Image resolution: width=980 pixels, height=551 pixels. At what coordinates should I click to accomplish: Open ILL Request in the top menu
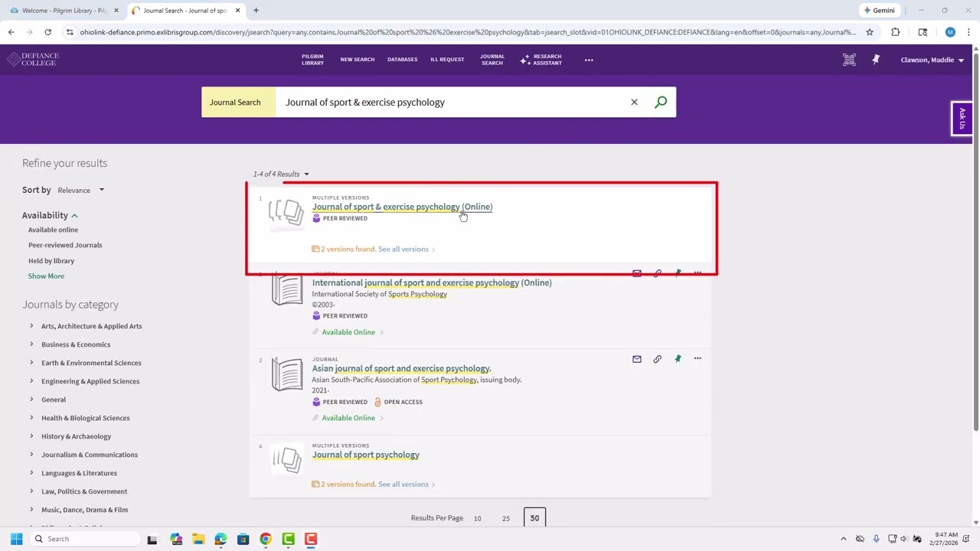click(x=447, y=60)
